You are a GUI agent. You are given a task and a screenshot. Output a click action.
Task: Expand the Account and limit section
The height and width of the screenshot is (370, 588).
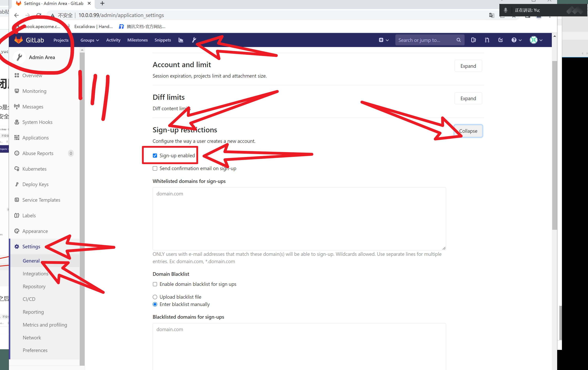pos(468,66)
